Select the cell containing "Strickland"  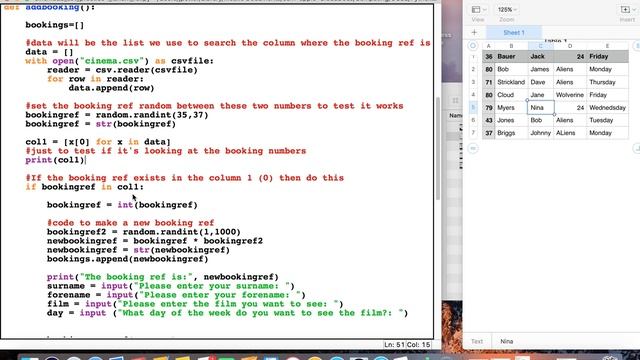511,82
